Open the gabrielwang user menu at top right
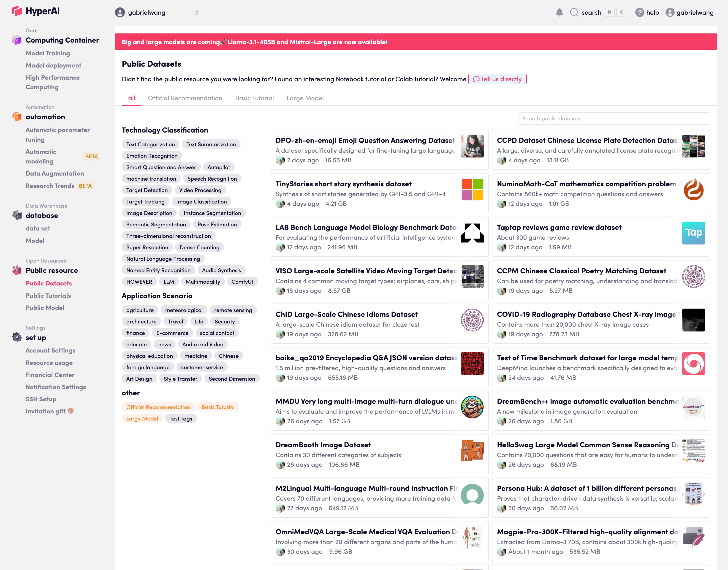This screenshot has width=728, height=570. coord(690,13)
